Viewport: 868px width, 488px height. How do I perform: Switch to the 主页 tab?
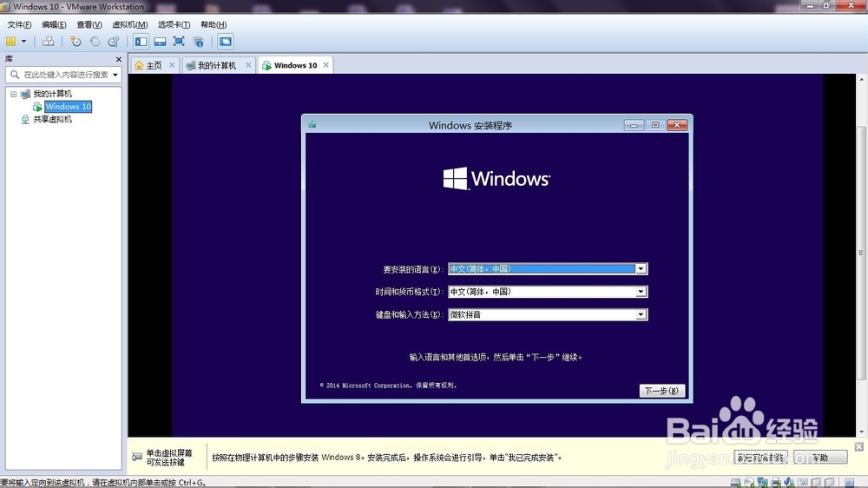154,65
